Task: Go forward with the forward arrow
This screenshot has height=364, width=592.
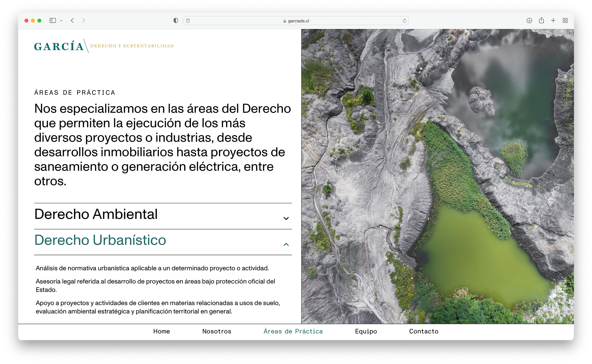Action: point(84,21)
